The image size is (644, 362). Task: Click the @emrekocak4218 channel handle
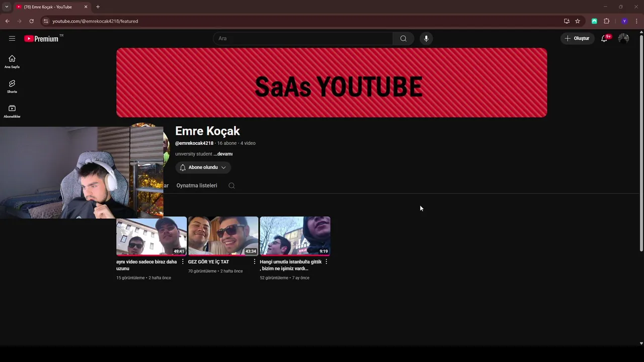coord(194,143)
